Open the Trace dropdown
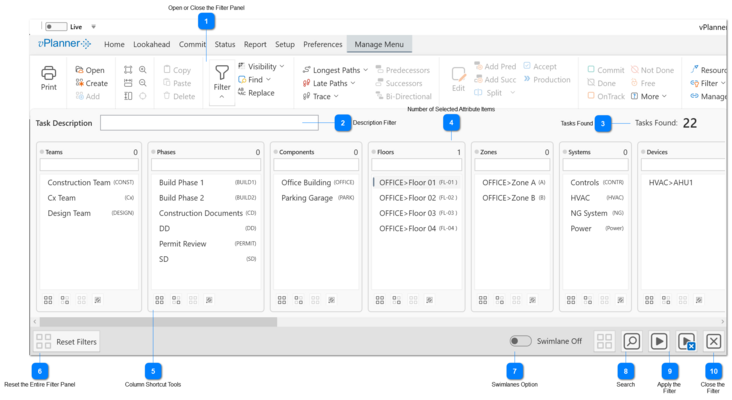Image resolution: width=732 pixels, height=400 pixels. [x=336, y=96]
